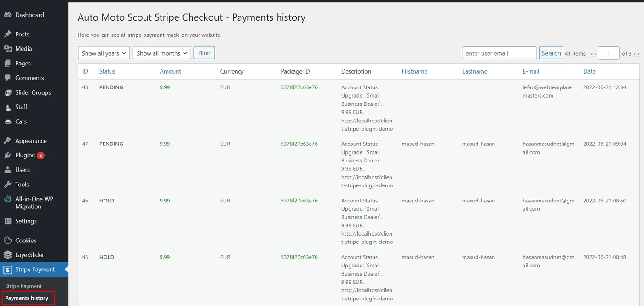
Task: Click the Cookies icon in sidebar
Action: point(7,240)
